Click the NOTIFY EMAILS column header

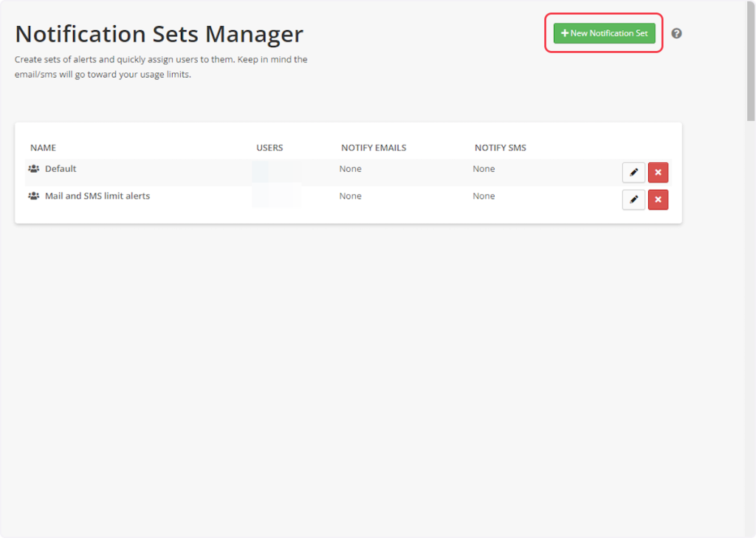tap(374, 148)
